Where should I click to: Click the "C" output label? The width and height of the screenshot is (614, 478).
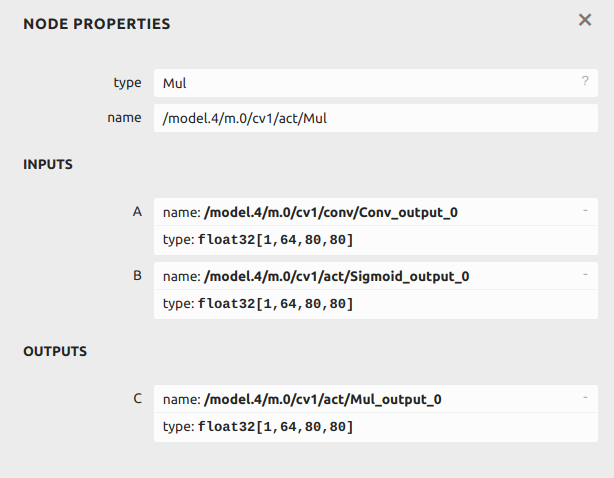(x=138, y=398)
